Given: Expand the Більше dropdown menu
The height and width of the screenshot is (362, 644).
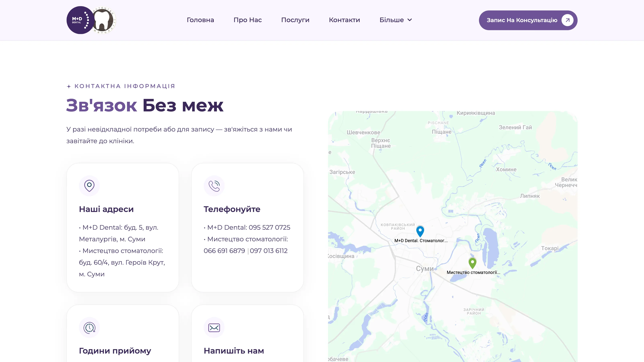Looking at the screenshot, I should [396, 20].
